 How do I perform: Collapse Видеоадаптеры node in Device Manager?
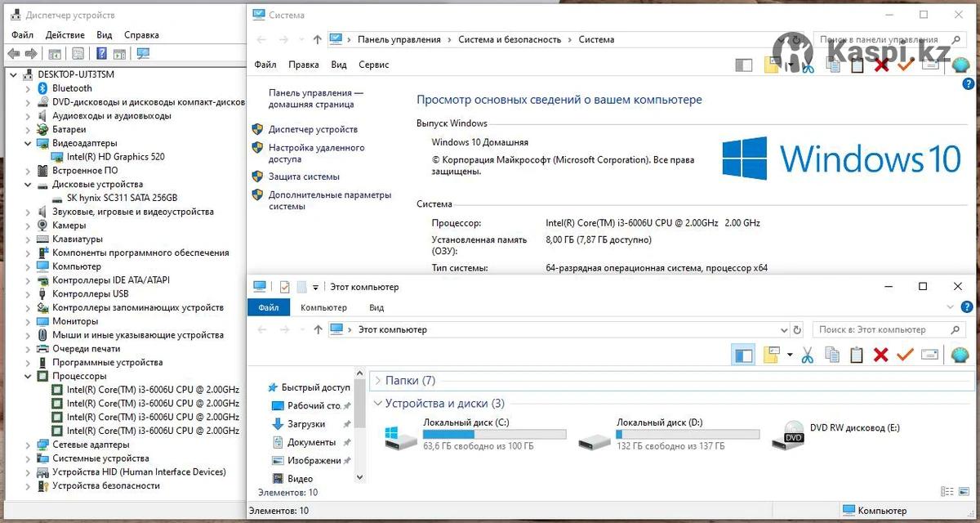[x=28, y=143]
